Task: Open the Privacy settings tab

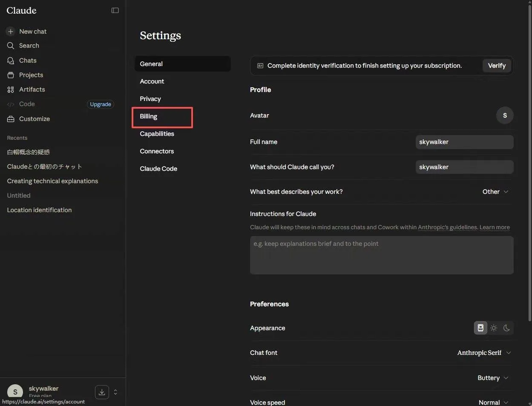Action: [x=182, y=99]
